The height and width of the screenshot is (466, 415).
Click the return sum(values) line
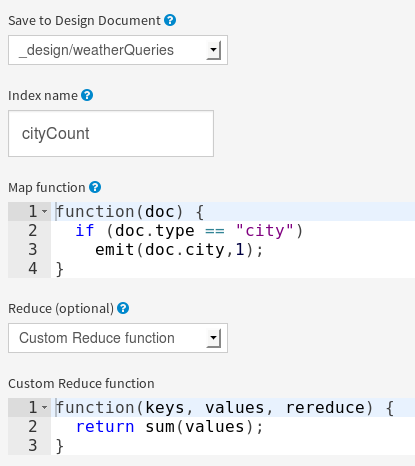(170, 427)
